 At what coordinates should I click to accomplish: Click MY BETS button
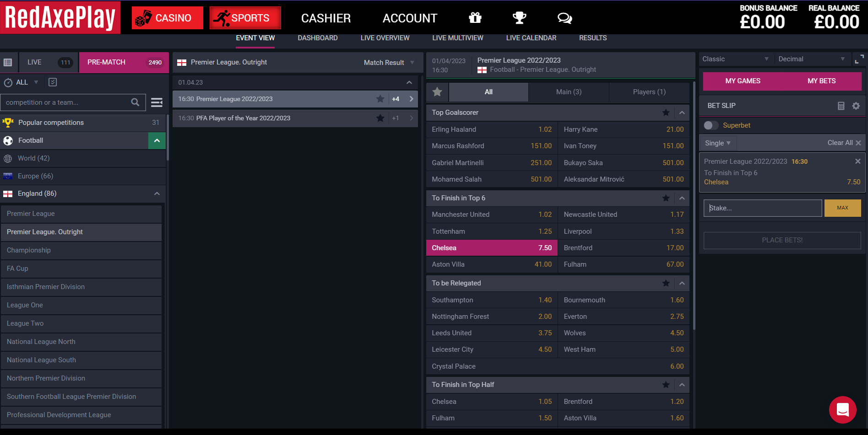click(821, 81)
